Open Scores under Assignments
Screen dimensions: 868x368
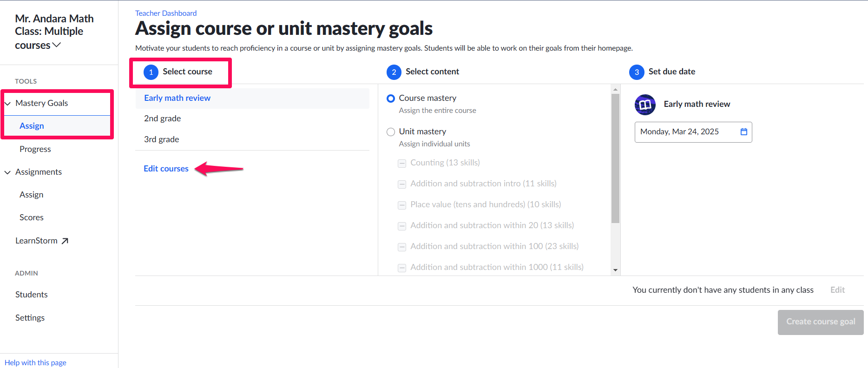coord(32,217)
